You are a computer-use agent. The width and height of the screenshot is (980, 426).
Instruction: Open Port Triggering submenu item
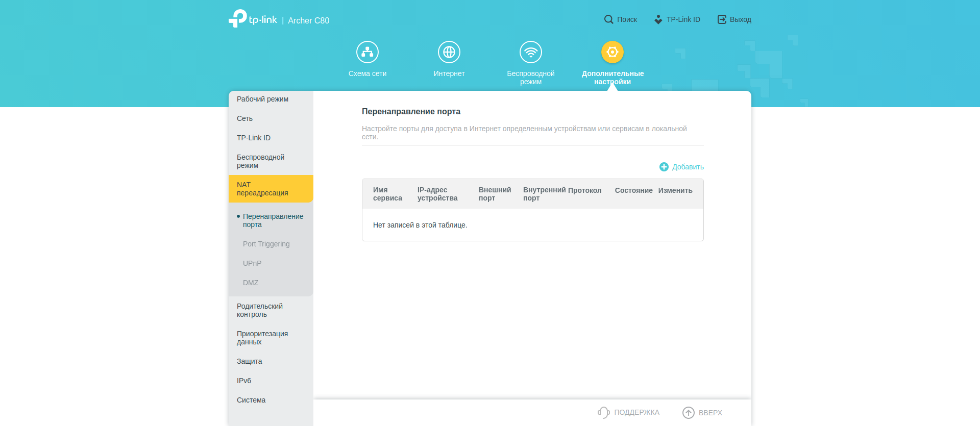[266, 244]
